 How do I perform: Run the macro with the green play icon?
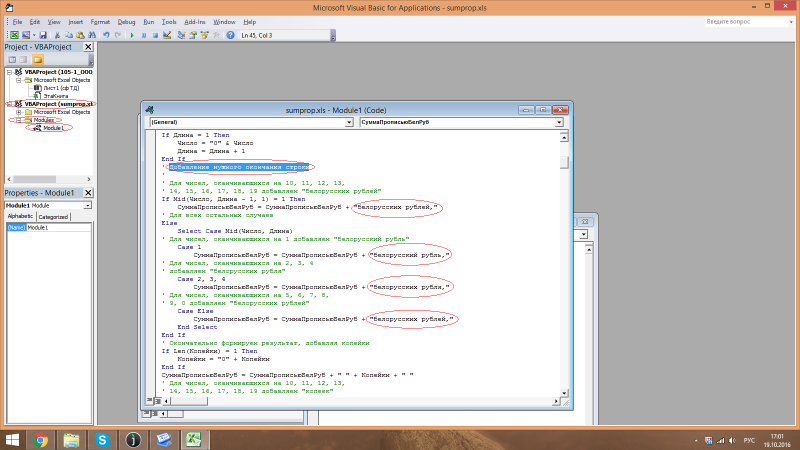click(x=132, y=35)
